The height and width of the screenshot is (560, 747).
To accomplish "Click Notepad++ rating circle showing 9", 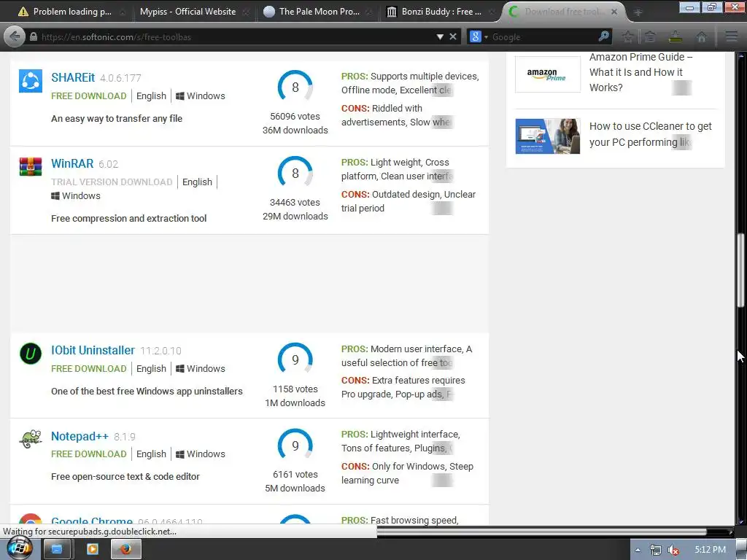I will tap(295, 446).
